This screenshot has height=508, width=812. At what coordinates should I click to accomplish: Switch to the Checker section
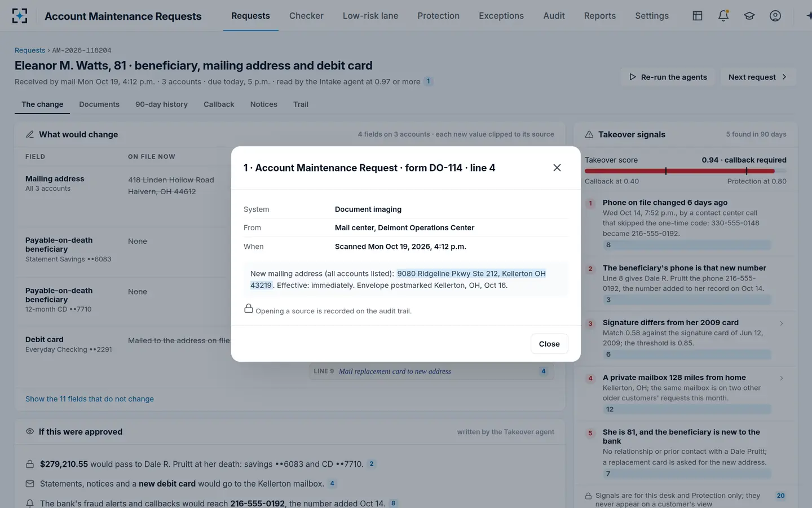click(x=306, y=16)
